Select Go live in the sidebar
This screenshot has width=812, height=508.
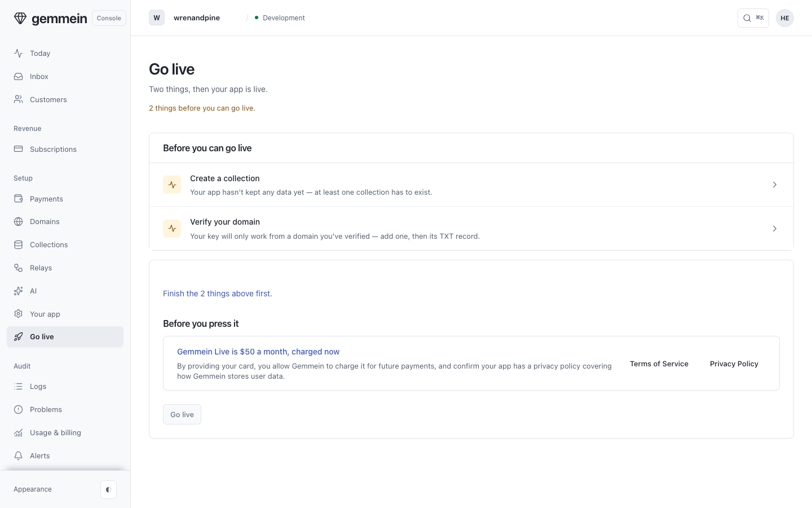point(65,336)
